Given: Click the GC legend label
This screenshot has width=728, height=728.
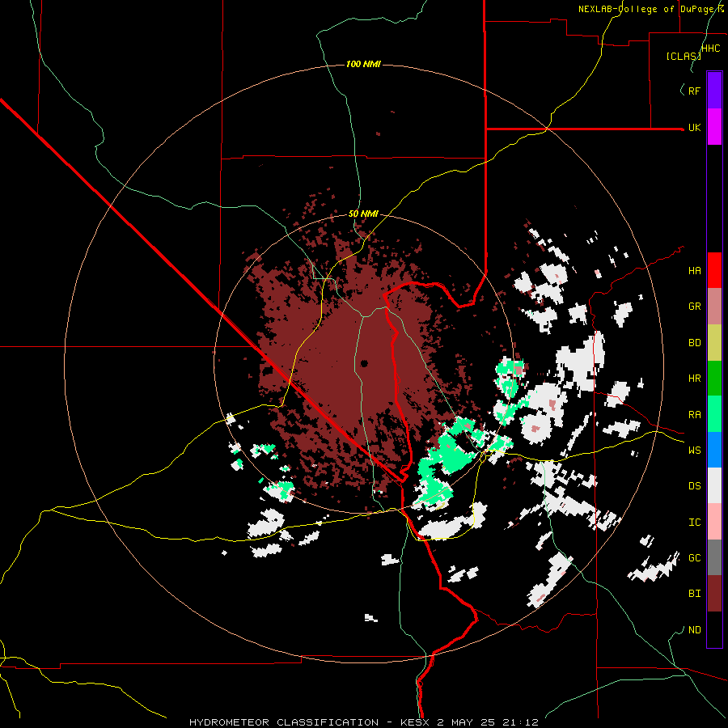Looking at the screenshot, I should click(x=694, y=558).
